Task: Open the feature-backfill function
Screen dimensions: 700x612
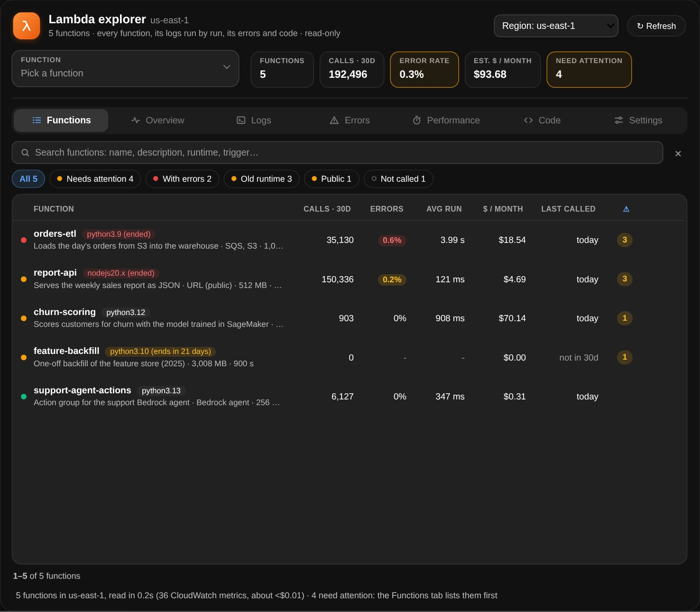Action: [349, 358]
